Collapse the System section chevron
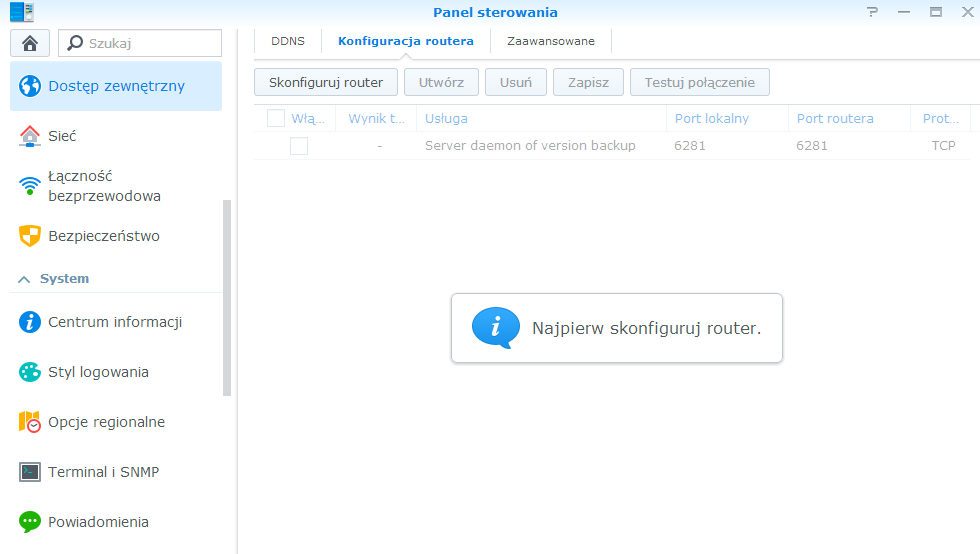980x554 pixels. (x=23, y=279)
